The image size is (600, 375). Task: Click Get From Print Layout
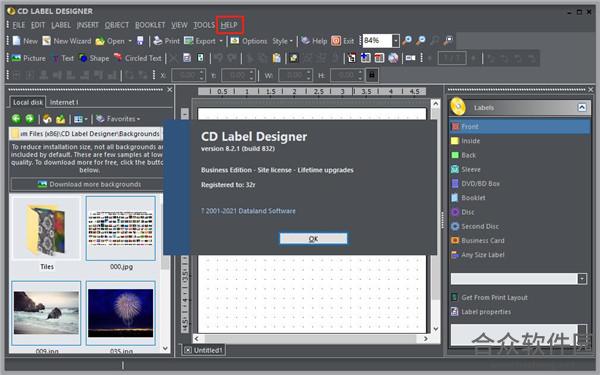pyautogui.click(x=489, y=297)
